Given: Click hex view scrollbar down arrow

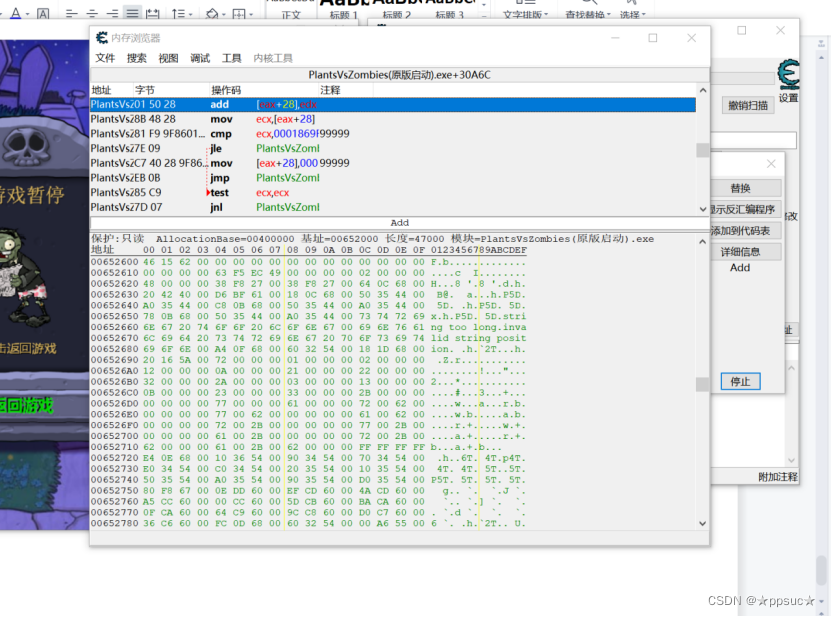Looking at the screenshot, I should tap(703, 524).
